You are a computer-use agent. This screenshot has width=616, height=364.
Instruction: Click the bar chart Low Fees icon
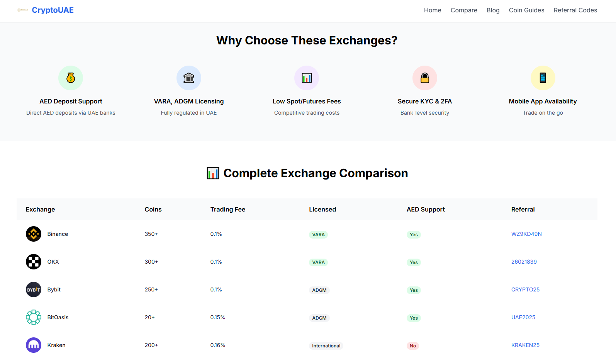[307, 78]
